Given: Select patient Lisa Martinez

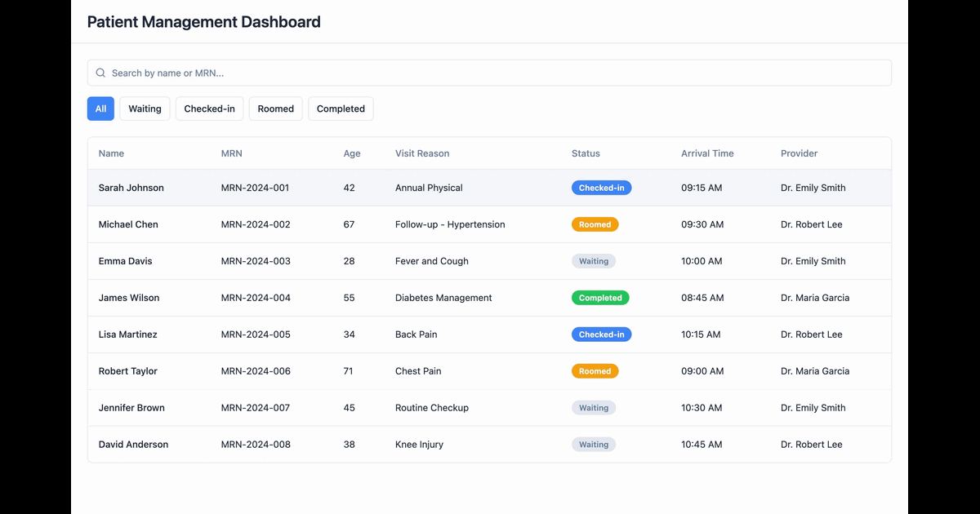Looking at the screenshot, I should pos(489,335).
